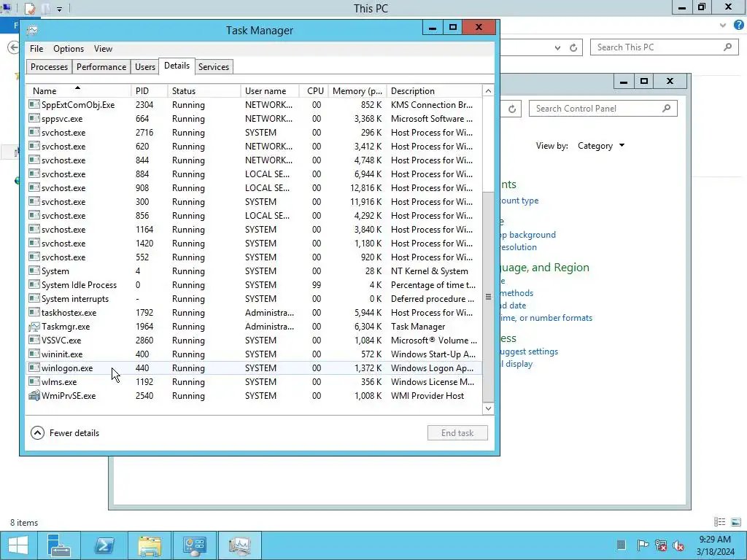This screenshot has width=747, height=560.
Task: Click the scroll up arrow in process list
Action: (488, 91)
